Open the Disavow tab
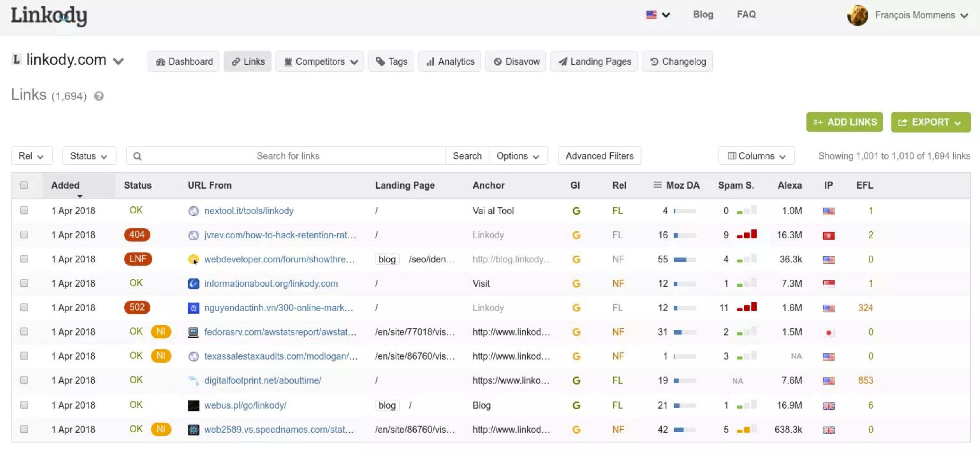This screenshot has width=980, height=453. coord(516,62)
